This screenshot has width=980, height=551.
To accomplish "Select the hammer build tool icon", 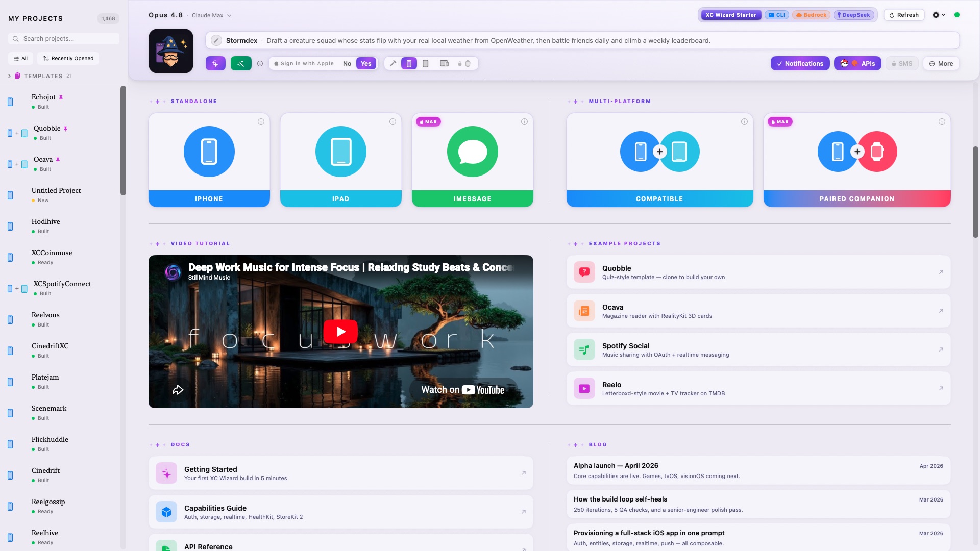I will (x=393, y=63).
